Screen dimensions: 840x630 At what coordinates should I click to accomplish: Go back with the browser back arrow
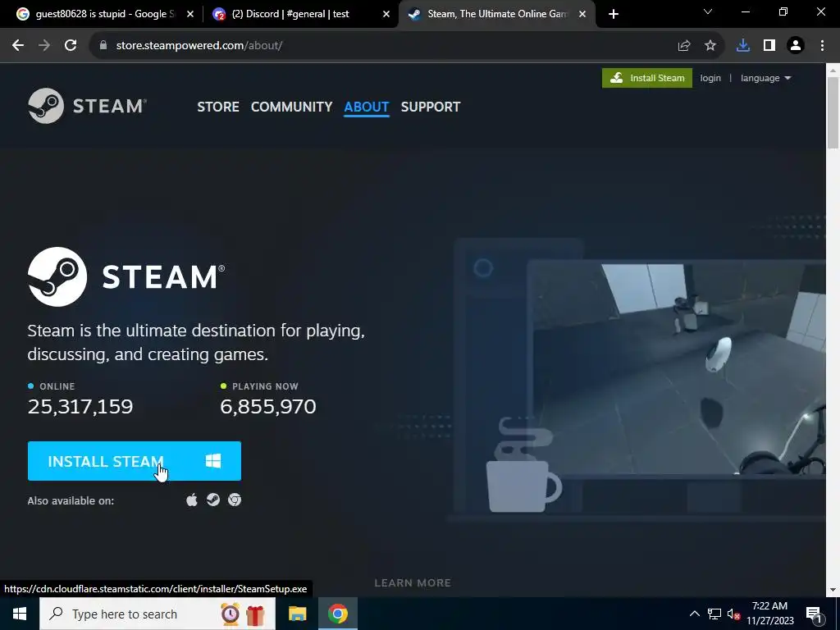18,46
